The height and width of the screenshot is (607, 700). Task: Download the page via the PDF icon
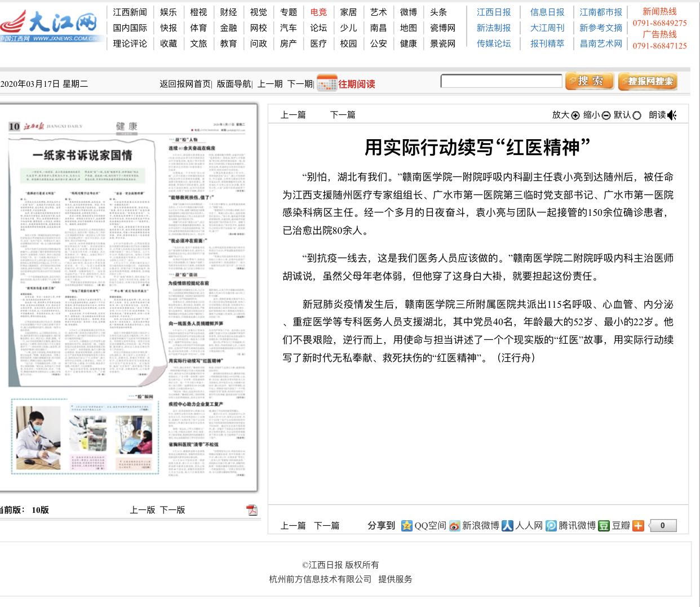[x=252, y=510]
